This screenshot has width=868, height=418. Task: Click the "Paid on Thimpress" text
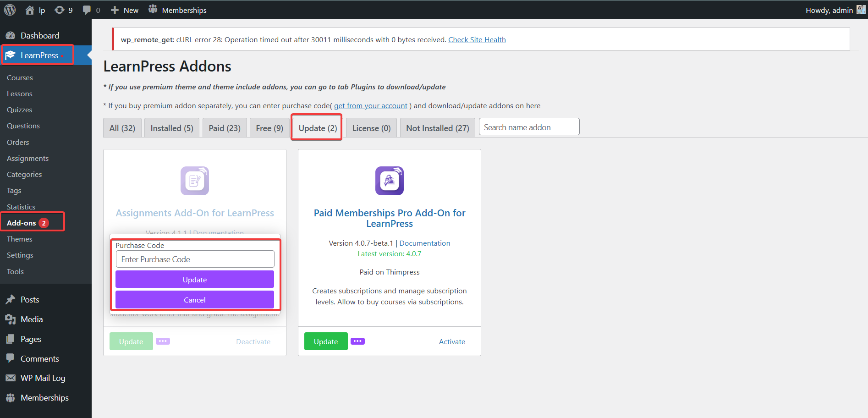point(390,272)
